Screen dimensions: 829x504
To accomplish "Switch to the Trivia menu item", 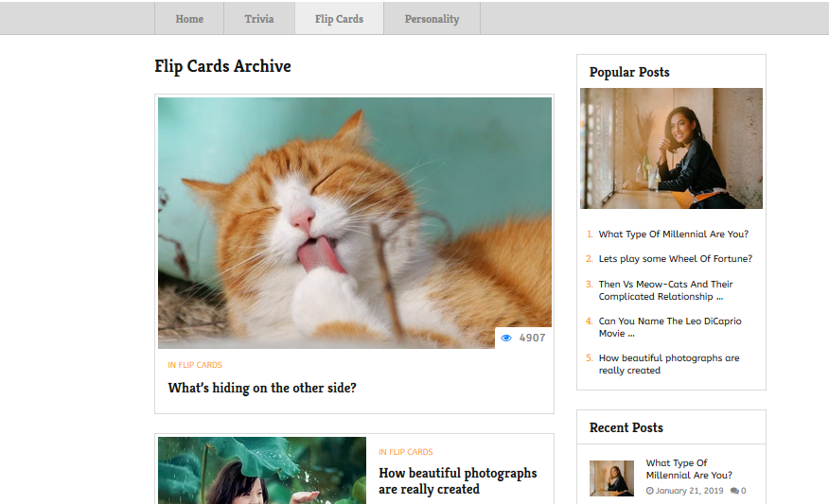I will coord(259,19).
